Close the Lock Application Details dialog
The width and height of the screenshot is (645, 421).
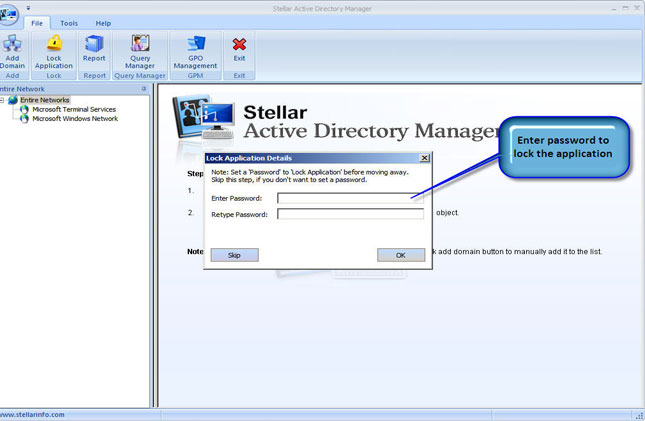coord(424,157)
